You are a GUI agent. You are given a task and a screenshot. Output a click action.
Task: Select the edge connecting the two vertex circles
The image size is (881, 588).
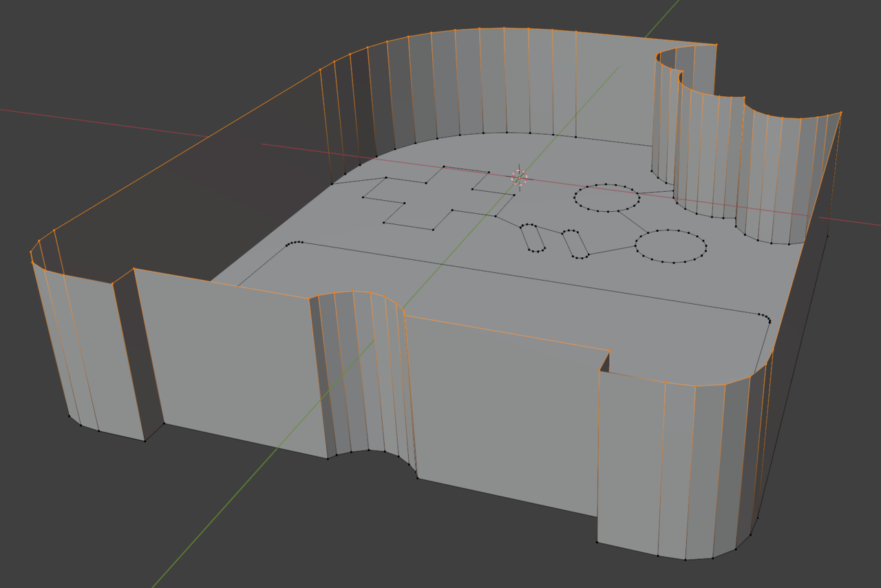tap(631, 221)
